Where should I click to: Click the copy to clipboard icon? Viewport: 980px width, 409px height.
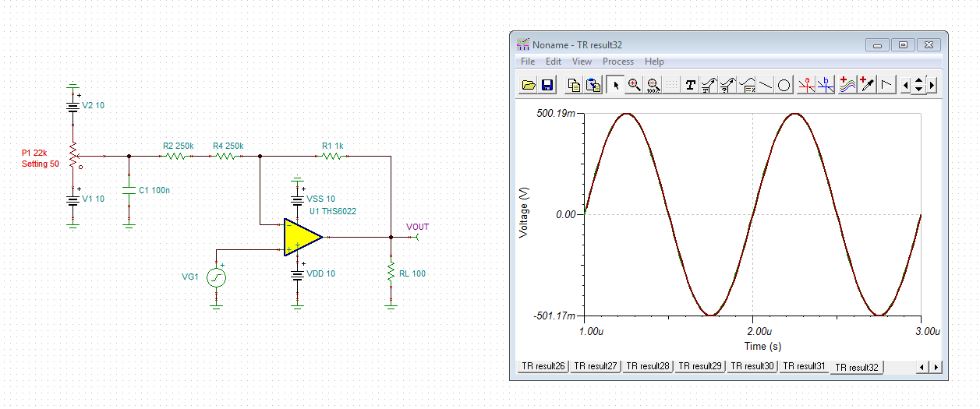click(574, 85)
